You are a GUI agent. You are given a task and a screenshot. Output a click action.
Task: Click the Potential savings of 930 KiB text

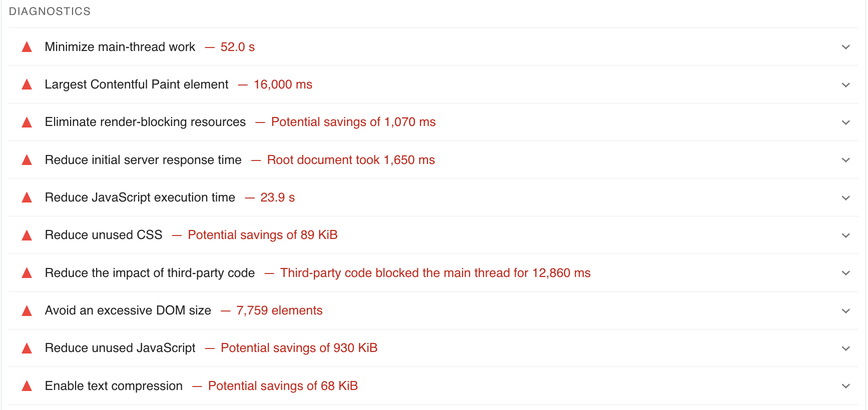(x=299, y=348)
